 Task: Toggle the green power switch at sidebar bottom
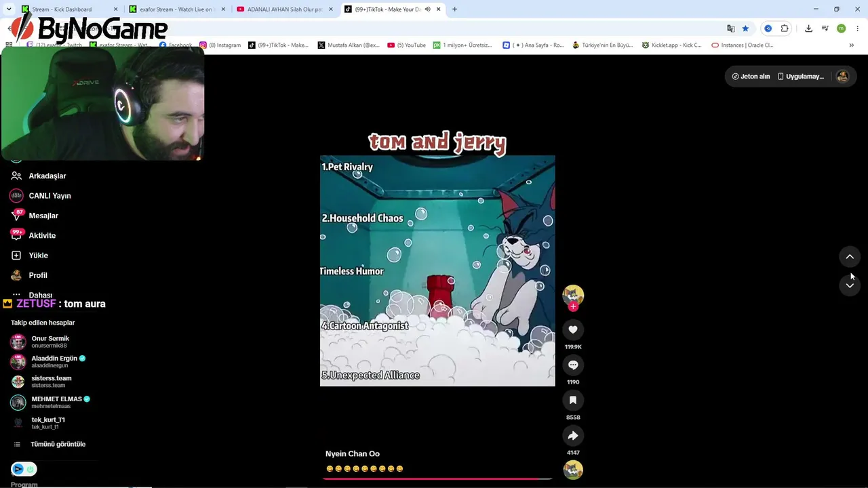pyautogui.click(x=31, y=469)
